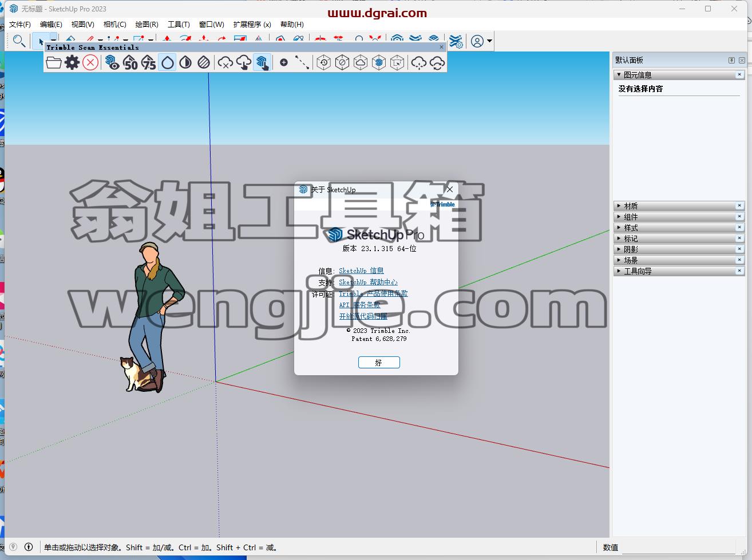Open the SketchUp 帮助中心 link
752x560 pixels.
(368, 282)
